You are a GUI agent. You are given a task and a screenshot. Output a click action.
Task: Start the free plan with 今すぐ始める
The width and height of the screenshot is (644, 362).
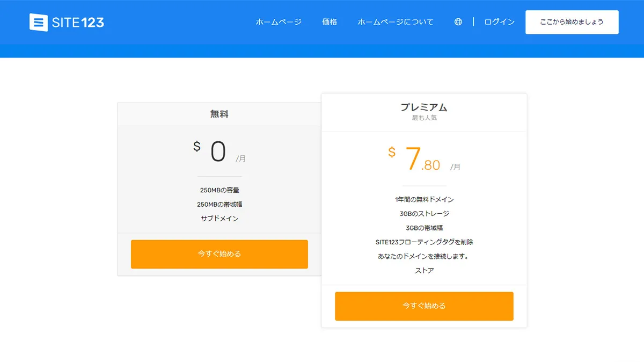pyautogui.click(x=219, y=254)
